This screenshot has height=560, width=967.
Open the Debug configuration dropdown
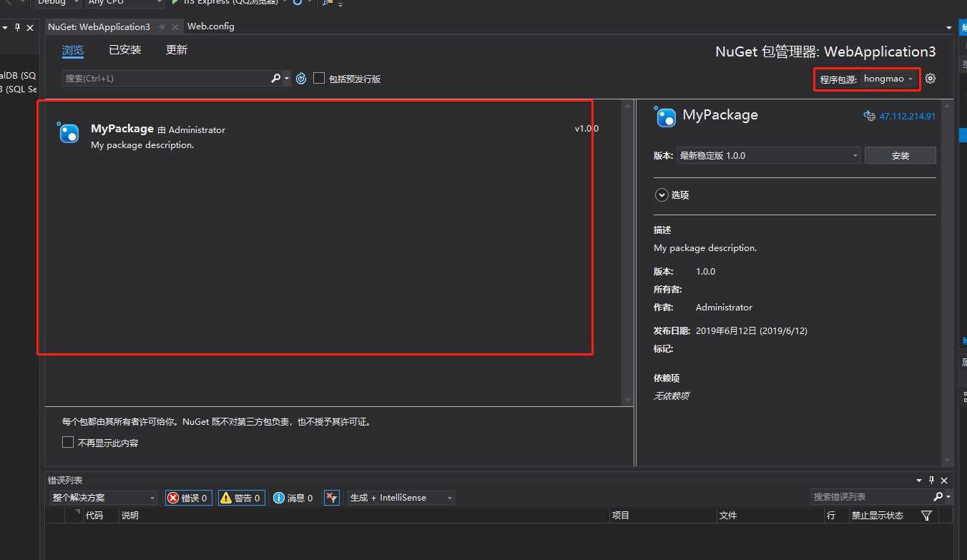click(x=57, y=2)
